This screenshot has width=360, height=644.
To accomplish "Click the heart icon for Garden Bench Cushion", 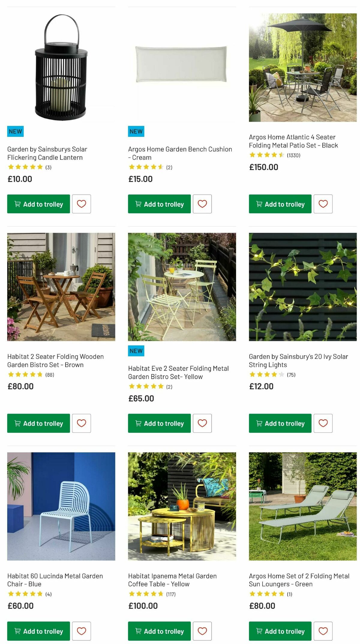I will pyautogui.click(x=202, y=204).
